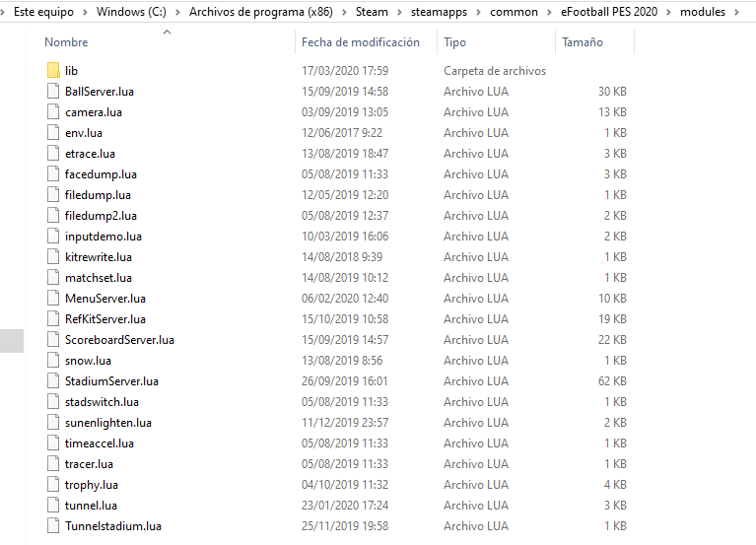Navigate to Steam folder breadcrumb

click(372, 12)
